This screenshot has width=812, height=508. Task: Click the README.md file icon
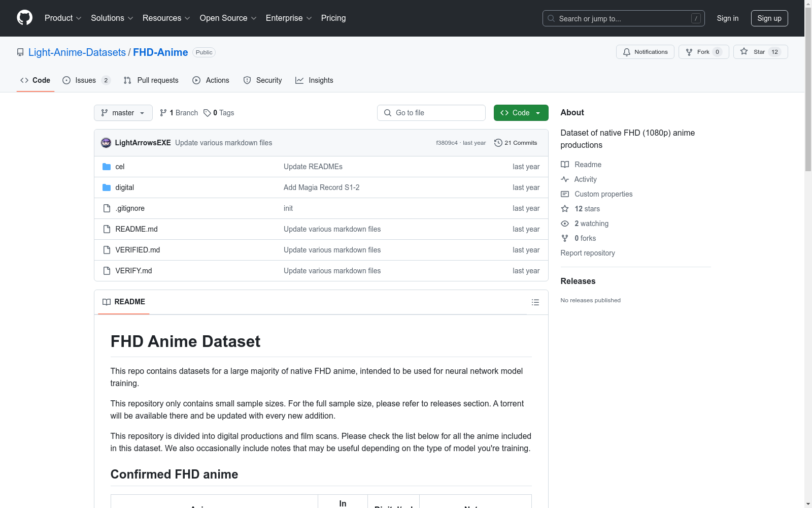[107, 229]
